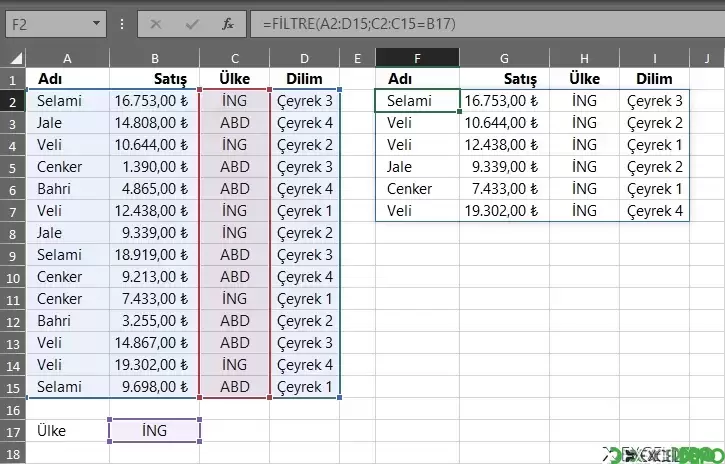Select cell I7 with Çeyrek 4
The image size is (725, 464).
coord(654,211)
